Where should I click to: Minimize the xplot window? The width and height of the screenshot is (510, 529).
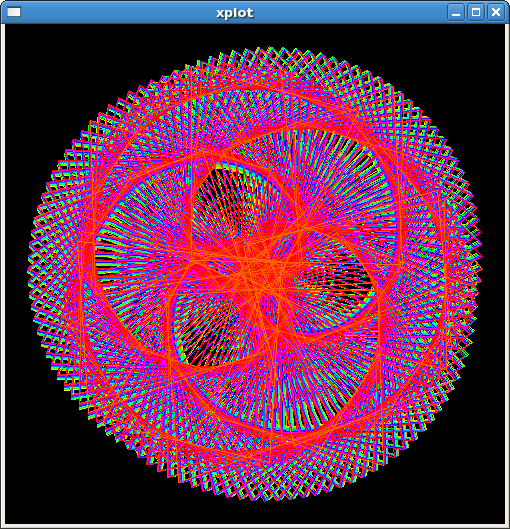click(x=456, y=12)
